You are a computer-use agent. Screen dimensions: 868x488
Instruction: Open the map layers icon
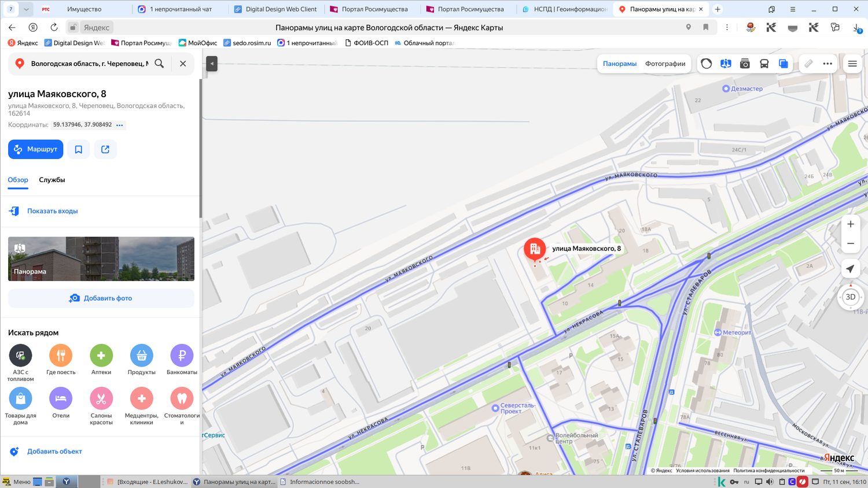[x=783, y=64]
